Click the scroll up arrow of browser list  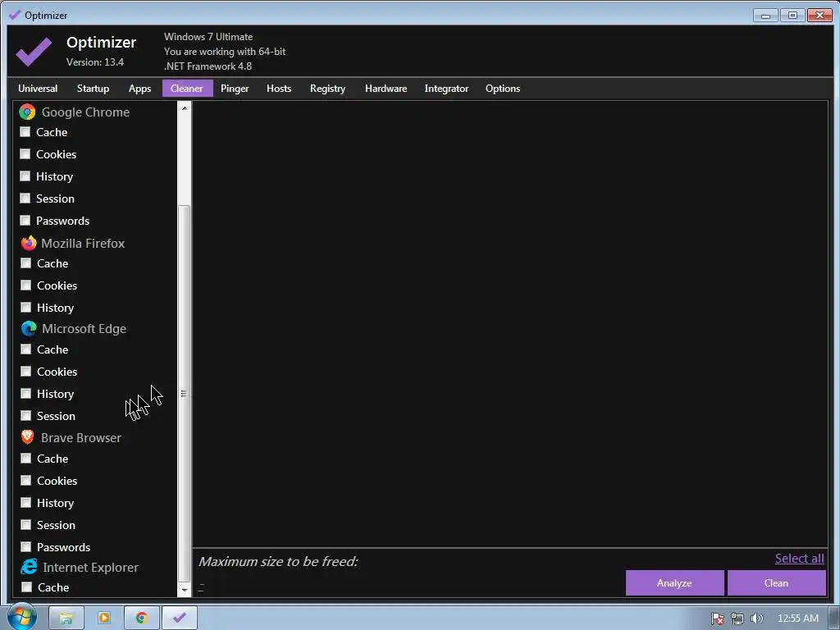[x=185, y=108]
